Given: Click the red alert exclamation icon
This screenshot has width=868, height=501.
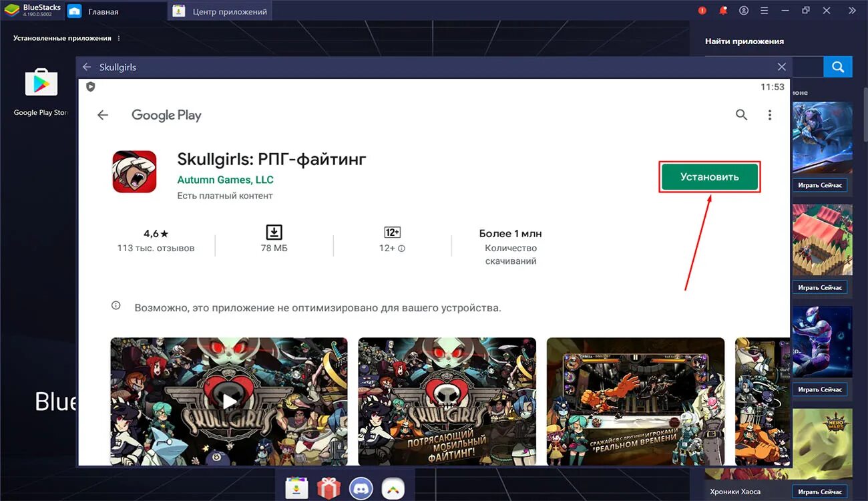Looking at the screenshot, I should 702,11.
